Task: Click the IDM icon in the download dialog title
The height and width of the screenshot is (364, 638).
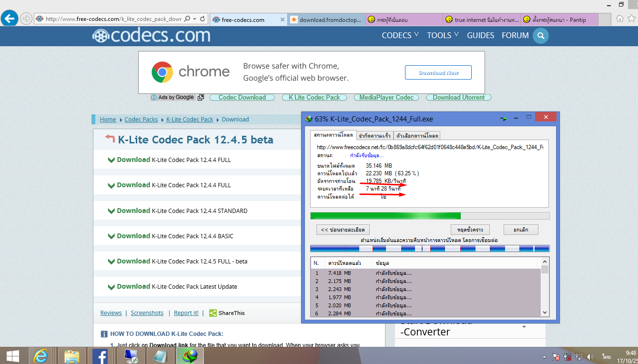Action: pos(309,119)
